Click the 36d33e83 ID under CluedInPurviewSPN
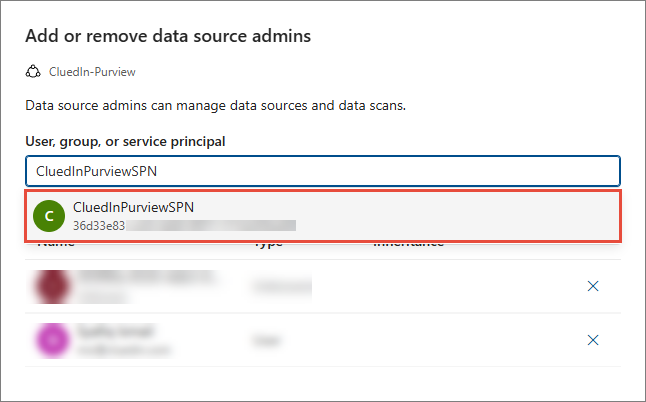 tap(99, 226)
